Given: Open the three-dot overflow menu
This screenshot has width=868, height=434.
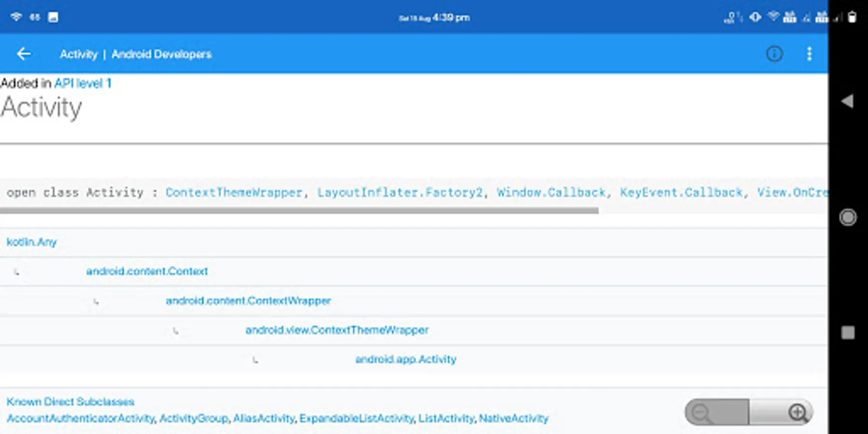Looking at the screenshot, I should click(809, 54).
